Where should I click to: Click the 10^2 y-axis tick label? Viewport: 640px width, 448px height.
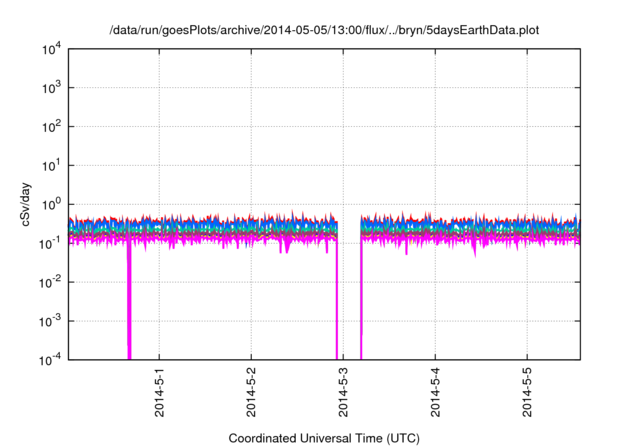(51, 127)
